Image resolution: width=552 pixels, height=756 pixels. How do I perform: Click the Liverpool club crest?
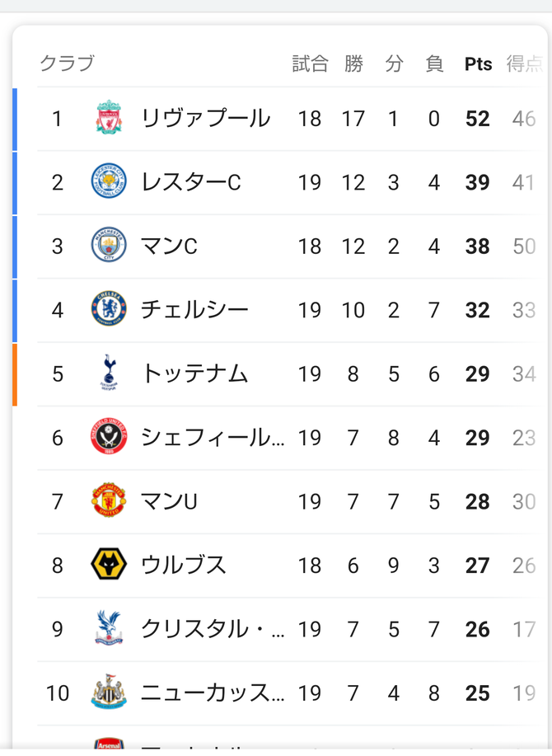(x=109, y=117)
